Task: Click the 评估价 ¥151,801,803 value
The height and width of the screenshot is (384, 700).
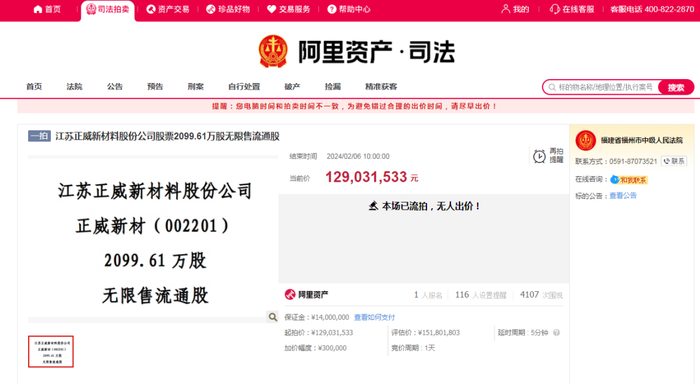Action: click(x=439, y=333)
